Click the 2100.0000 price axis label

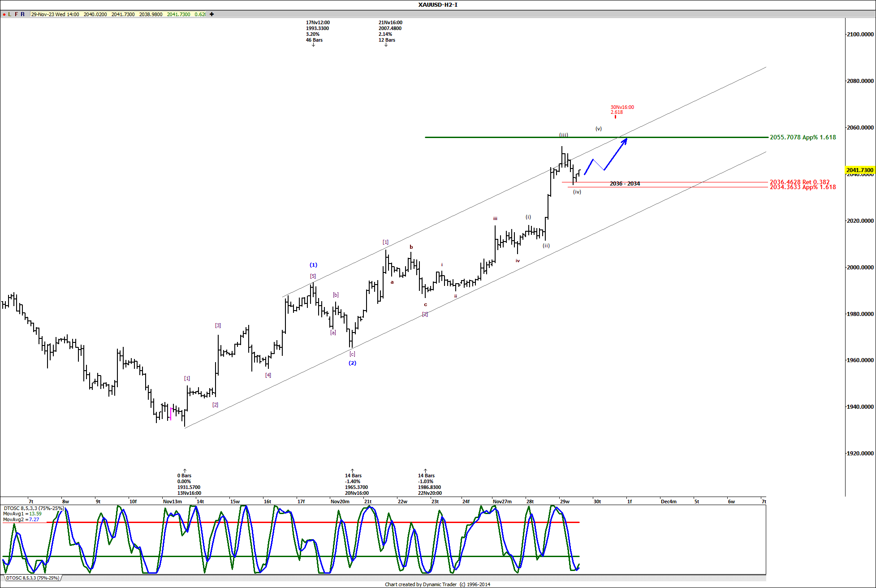tap(860, 35)
